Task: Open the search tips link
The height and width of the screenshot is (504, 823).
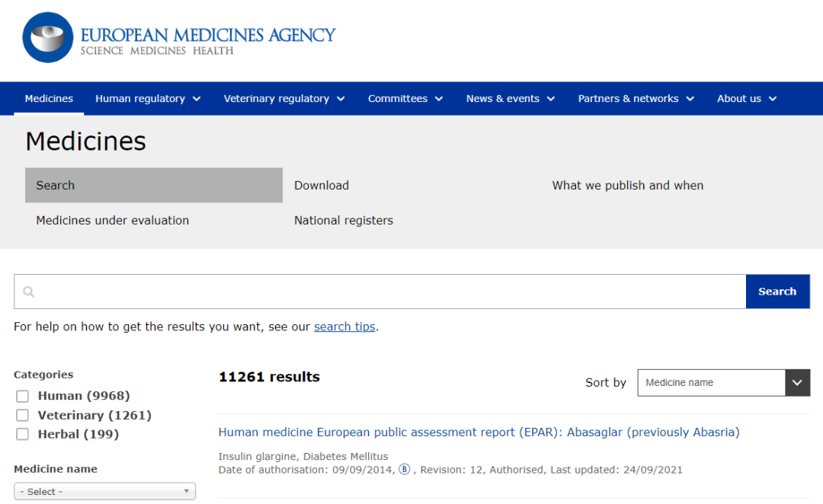Action: [x=344, y=327]
